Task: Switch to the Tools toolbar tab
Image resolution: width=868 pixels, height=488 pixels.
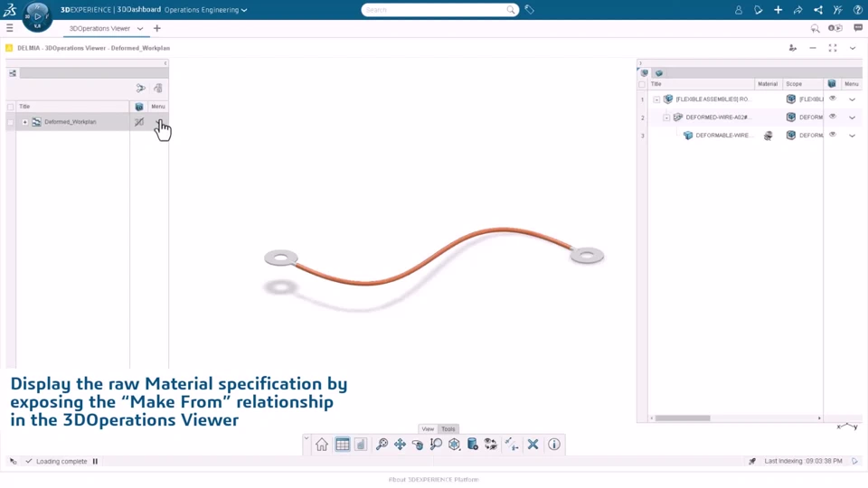Action: [x=448, y=428]
